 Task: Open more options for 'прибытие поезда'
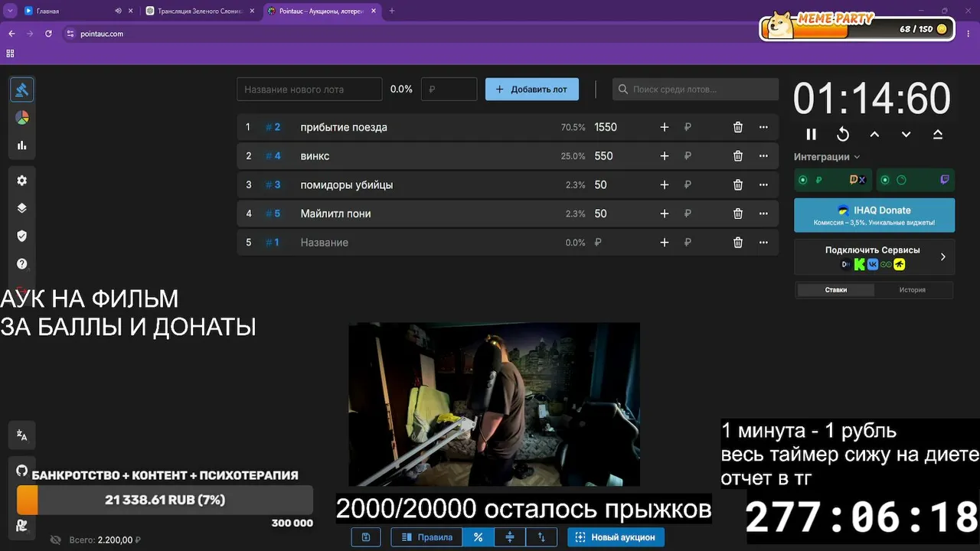[763, 127]
